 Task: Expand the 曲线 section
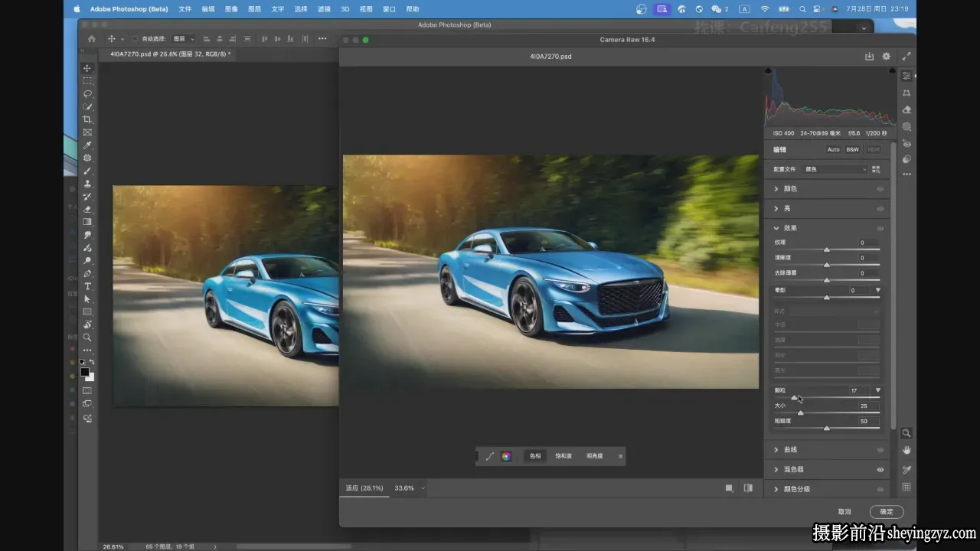click(x=776, y=450)
